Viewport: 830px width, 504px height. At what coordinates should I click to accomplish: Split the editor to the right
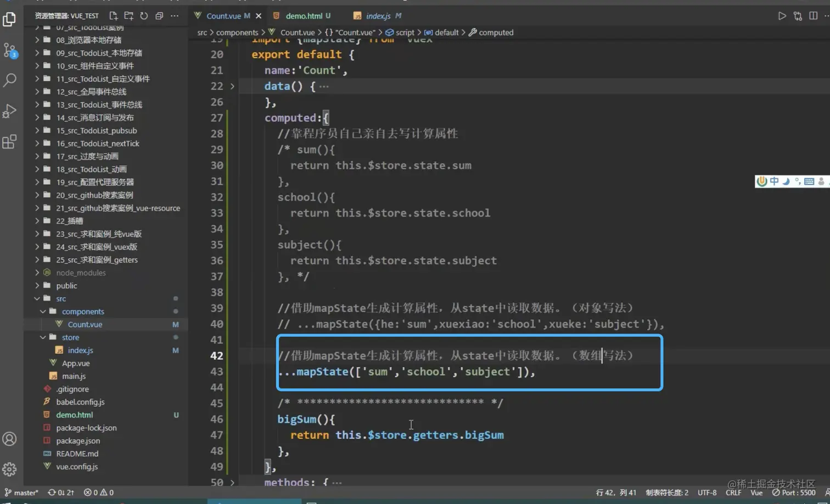(x=813, y=16)
